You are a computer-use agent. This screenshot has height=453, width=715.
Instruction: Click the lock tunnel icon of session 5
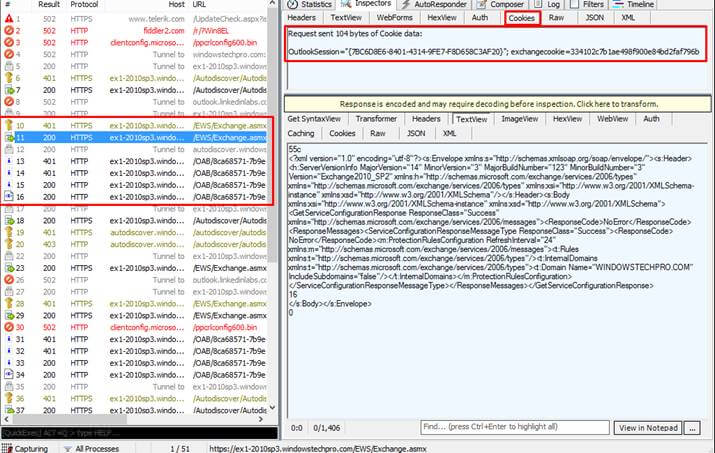[x=9, y=66]
